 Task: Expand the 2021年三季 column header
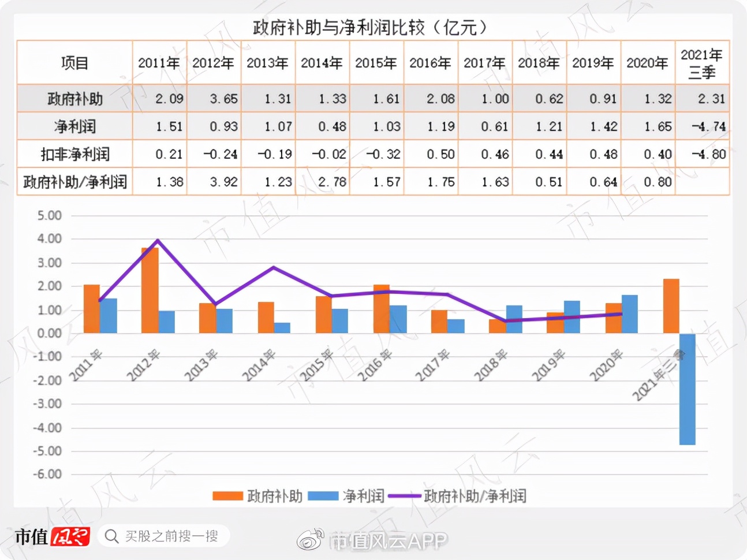coord(702,62)
